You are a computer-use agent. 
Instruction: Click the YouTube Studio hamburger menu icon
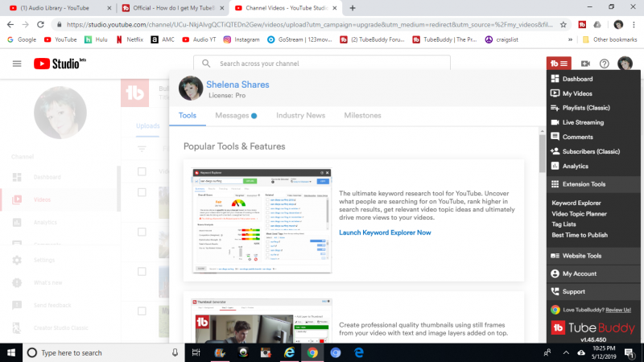tap(17, 64)
